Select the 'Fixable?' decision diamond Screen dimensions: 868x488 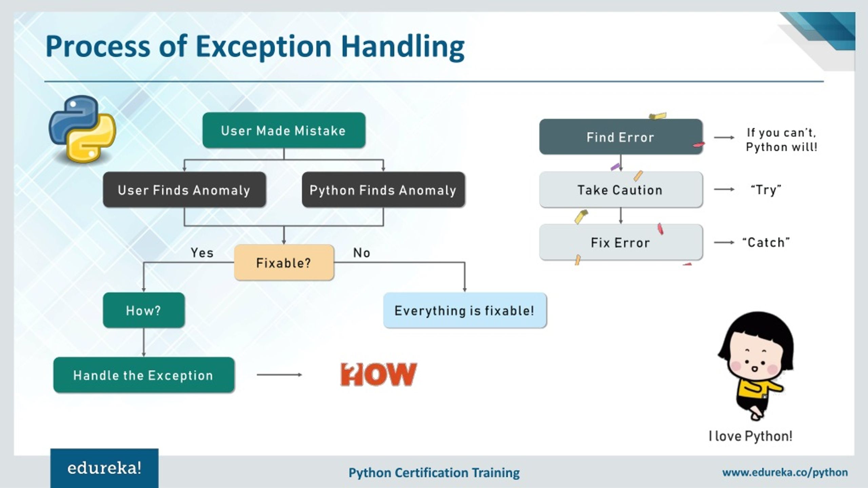(284, 263)
